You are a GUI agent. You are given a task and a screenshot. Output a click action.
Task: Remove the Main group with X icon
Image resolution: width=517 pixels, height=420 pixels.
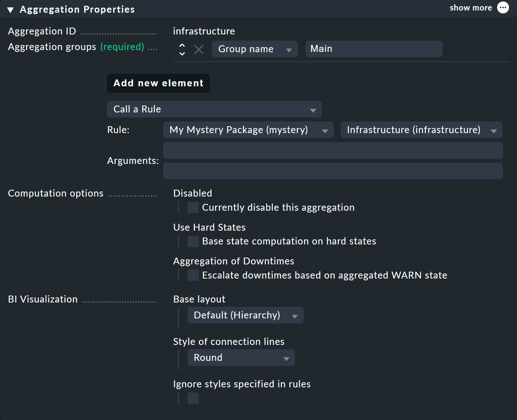pyautogui.click(x=199, y=49)
